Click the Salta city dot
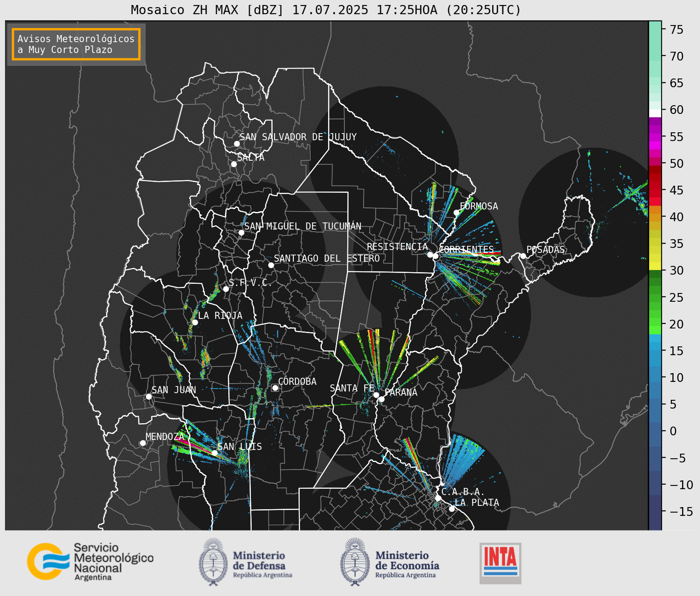700x596 pixels. (x=234, y=164)
